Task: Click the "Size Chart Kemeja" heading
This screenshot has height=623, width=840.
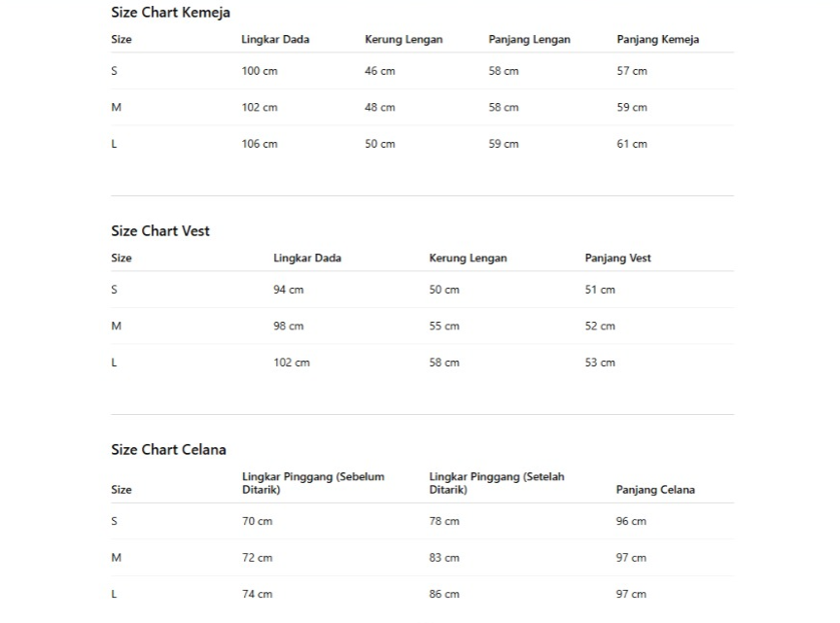Action: click(x=170, y=13)
